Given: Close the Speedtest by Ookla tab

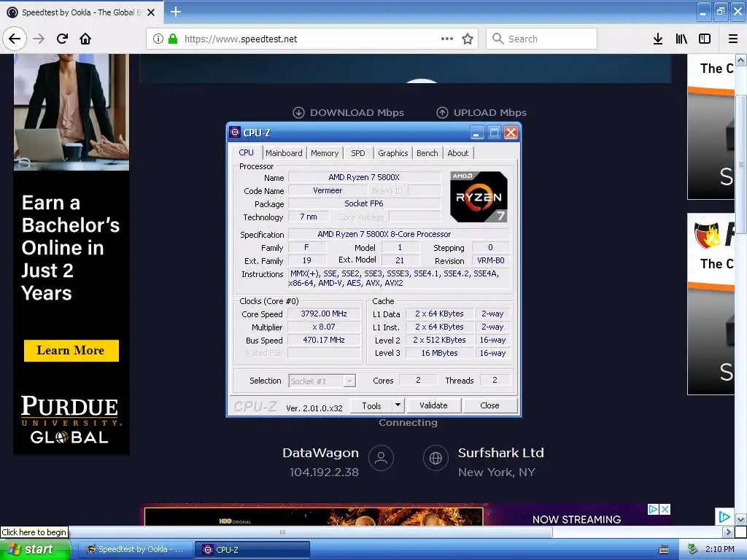Looking at the screenshot, I should [151, 12].
